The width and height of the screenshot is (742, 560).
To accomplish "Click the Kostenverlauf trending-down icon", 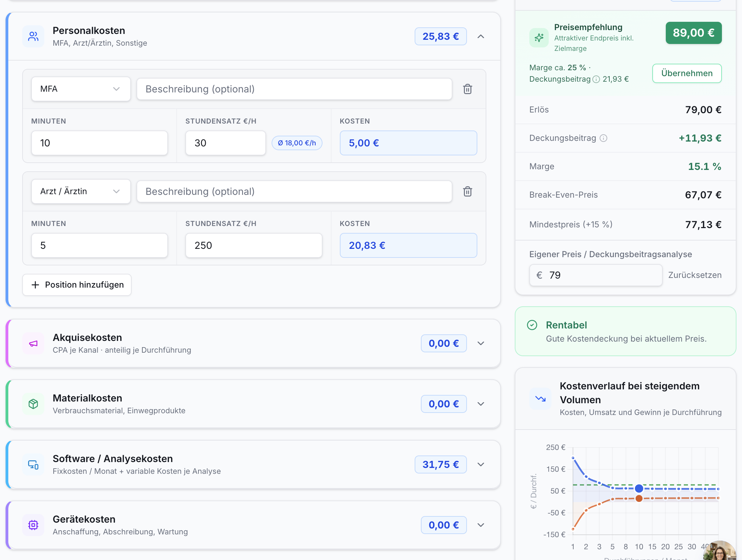I will pyautogui.click(x=540, y=399).
